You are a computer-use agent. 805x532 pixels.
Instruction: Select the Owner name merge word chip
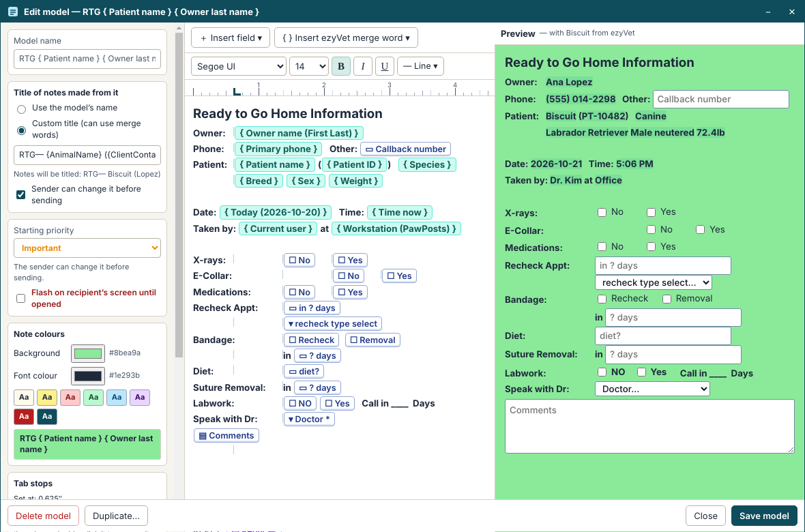[x=299, y=133]
